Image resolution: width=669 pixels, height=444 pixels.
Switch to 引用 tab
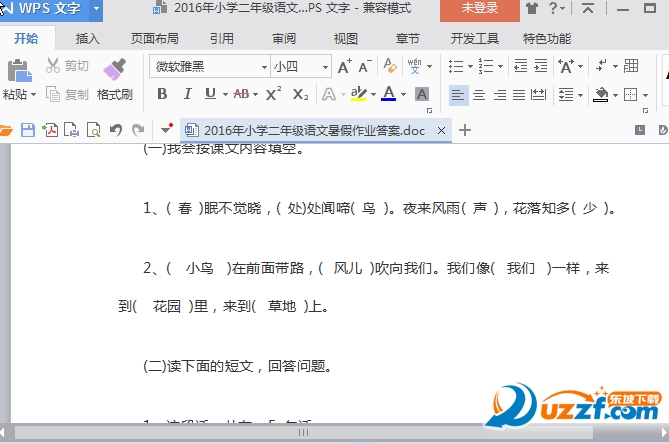[x=221, y=39]
